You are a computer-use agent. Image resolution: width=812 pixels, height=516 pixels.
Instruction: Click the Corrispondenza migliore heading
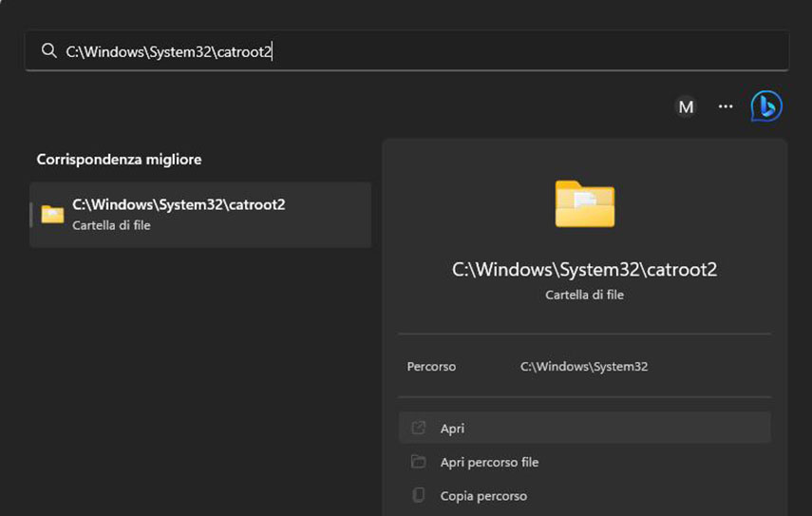point(119,160)
